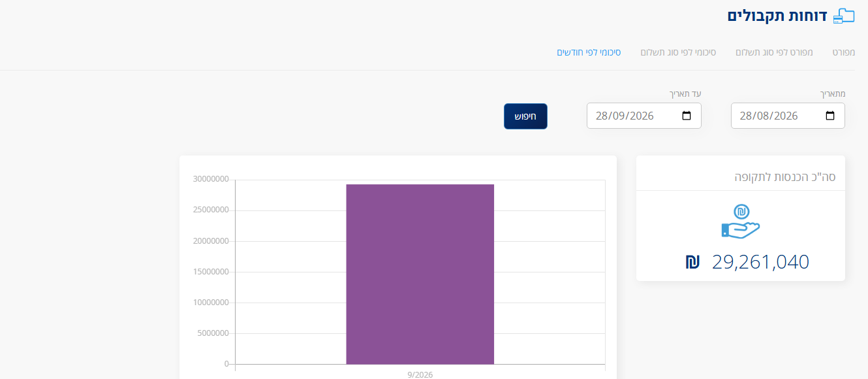Viewport: 868px width, 379px height.
Task: Switch to the מפורט tab
Action: click(843, 52)
